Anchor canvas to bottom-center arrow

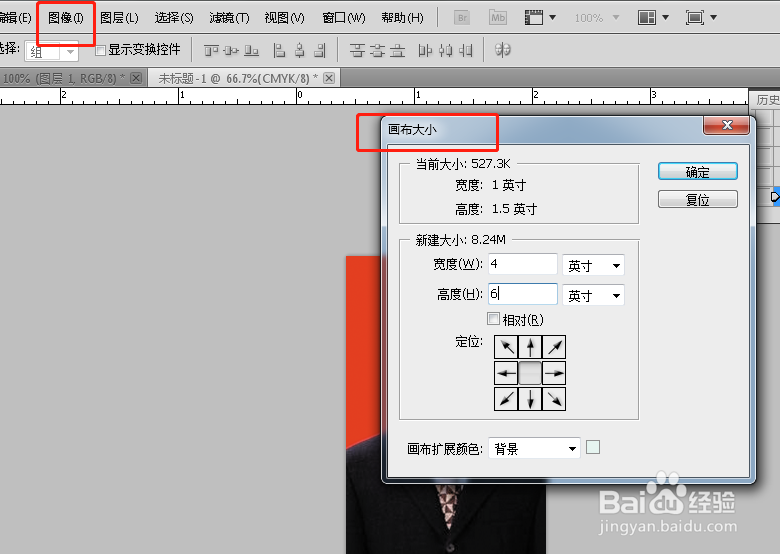(x=530, y=399)
